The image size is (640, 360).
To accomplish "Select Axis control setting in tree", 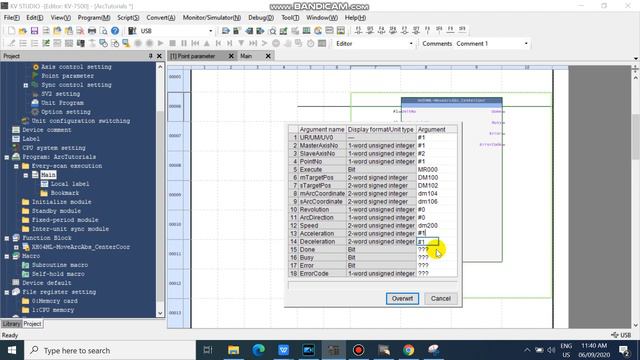I will pyautogui.click(x=76, y=67).
